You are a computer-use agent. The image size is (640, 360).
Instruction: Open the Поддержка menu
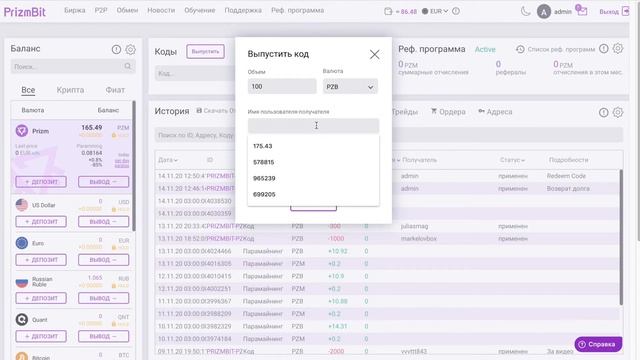[243, 10]
